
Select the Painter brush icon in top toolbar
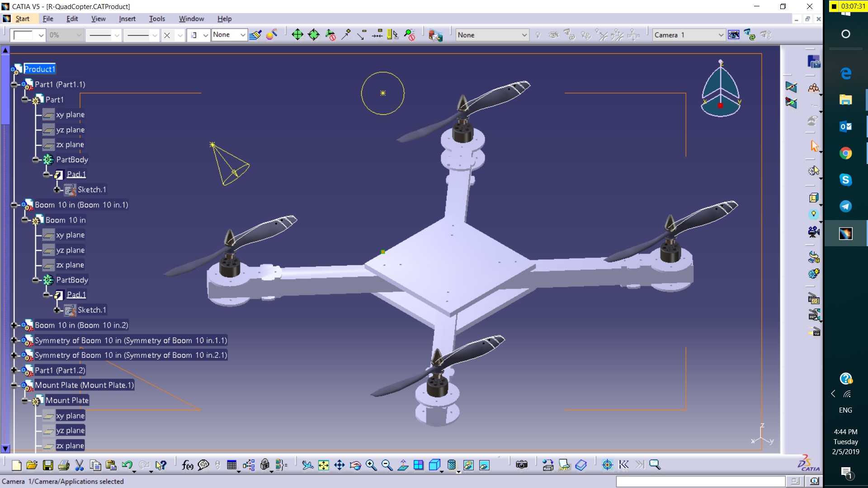[255, 35]
